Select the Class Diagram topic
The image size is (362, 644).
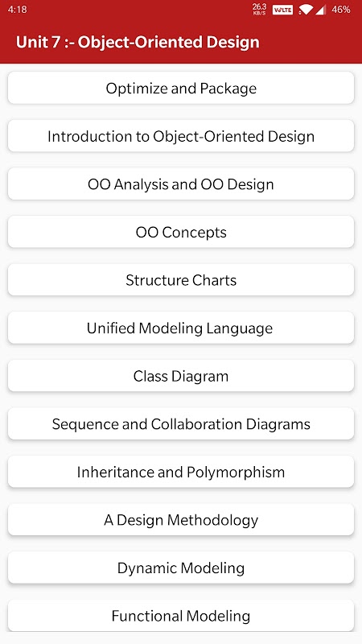tap(181, 376)
